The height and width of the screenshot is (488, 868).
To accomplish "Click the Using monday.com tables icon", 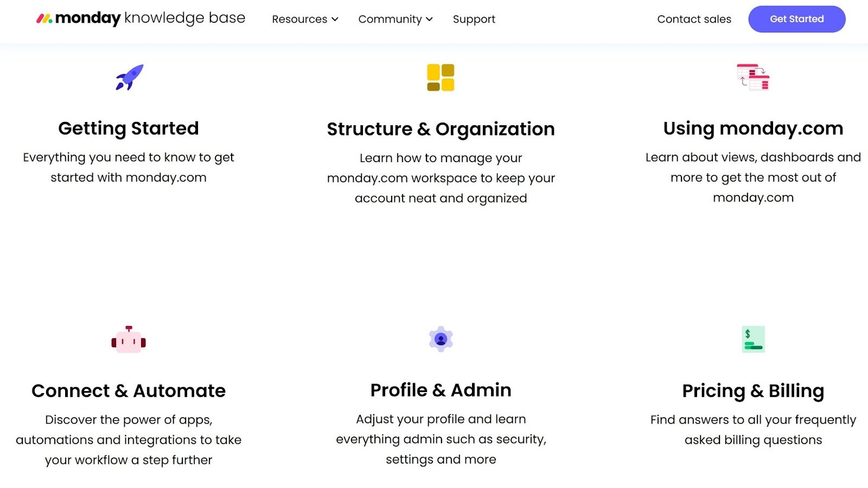I will click(753, 77).
